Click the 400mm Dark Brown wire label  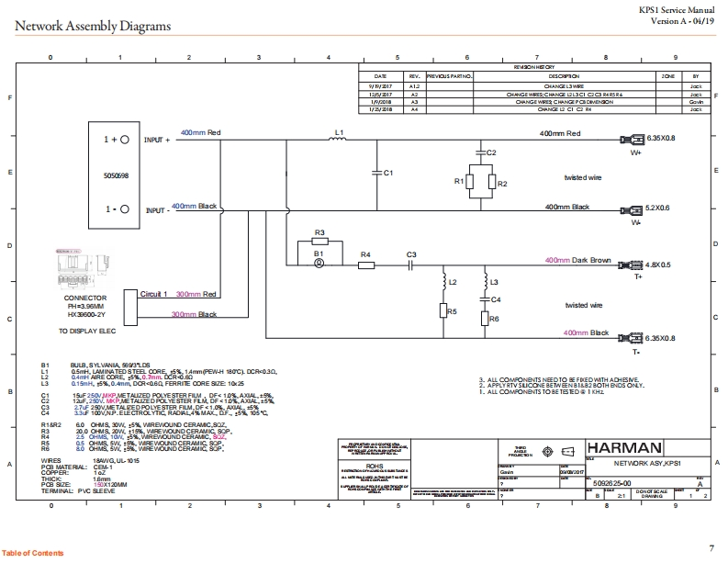coord(577,261)
